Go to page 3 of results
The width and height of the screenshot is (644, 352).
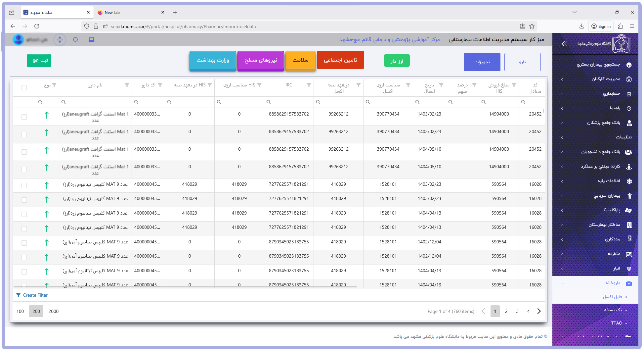click(517, 311)
